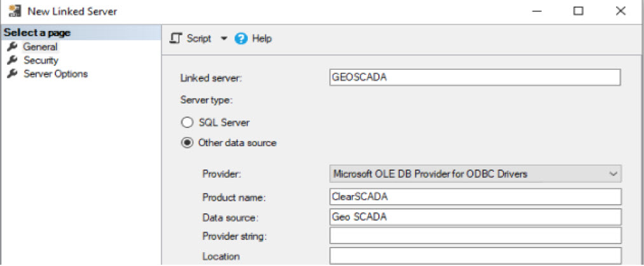Image resolution: width=644 pixels, height=266 pixels.
Task: Click the blue Help question icon
Action: [241, 39]
